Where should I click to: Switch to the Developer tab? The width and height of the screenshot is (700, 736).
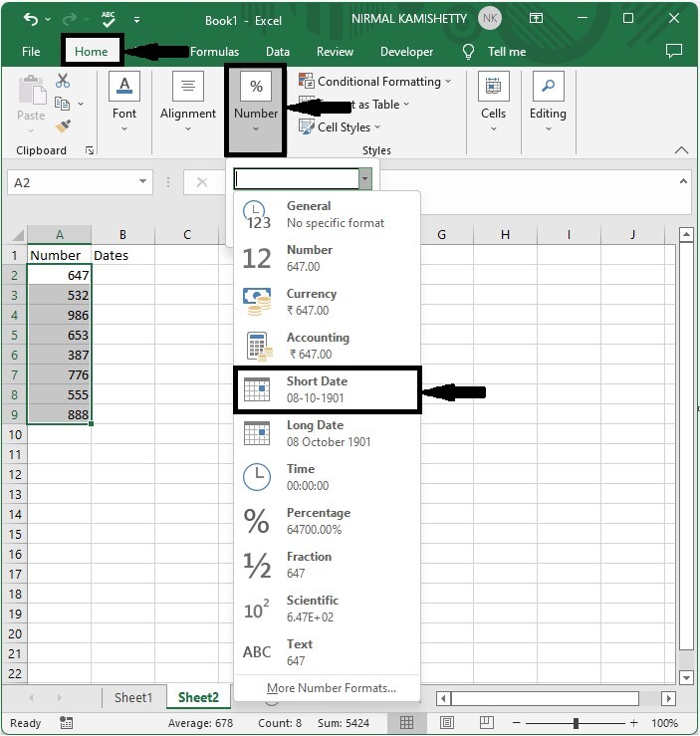407,51
